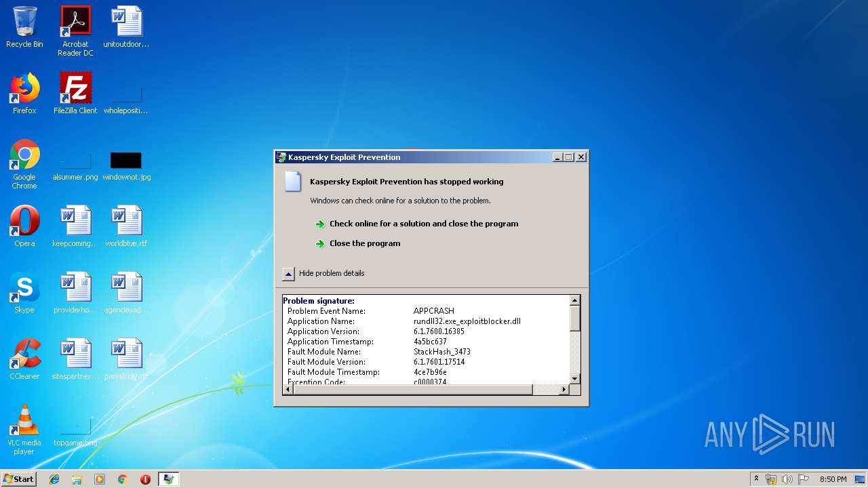Select Application Version 6.1.7600.16385 text
This screenshot has width=868, height=488.
(x=439, y=331)
